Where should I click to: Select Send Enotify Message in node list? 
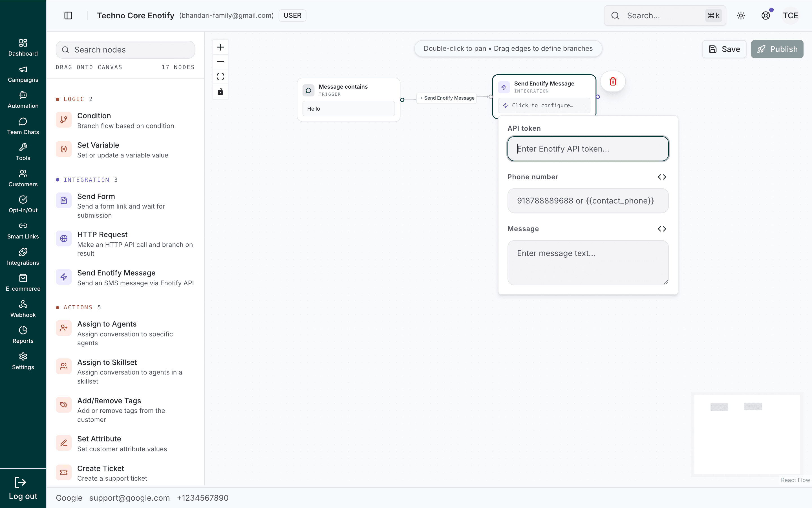125,277
